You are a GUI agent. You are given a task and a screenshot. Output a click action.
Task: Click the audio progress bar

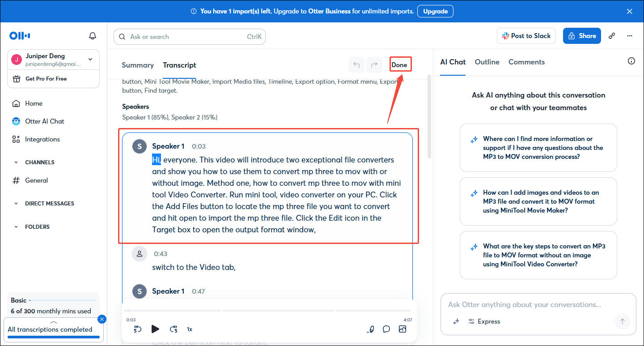point(268,310)
